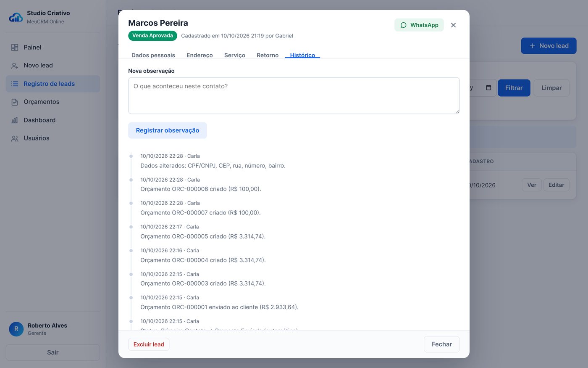Click the 'Orçamento ORC-000007 criado' entry
The width and height of the screenshot is (588, 368).
[200, 213]
